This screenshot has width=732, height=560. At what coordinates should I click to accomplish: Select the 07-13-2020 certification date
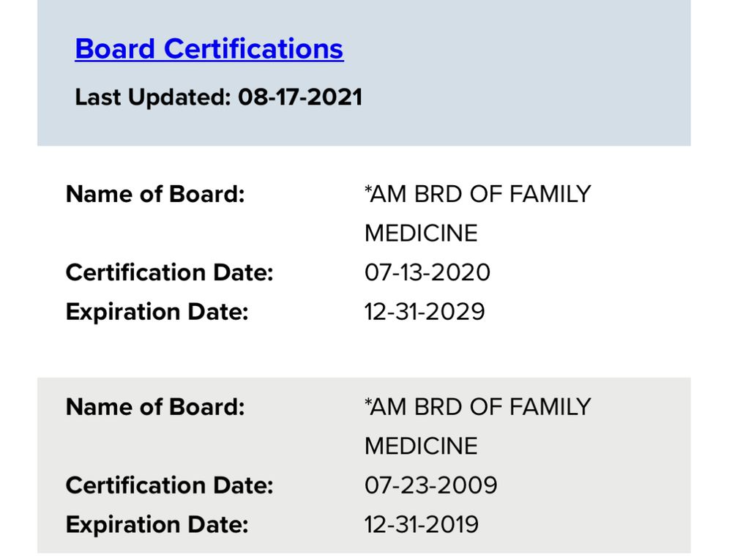click(427, 273)
